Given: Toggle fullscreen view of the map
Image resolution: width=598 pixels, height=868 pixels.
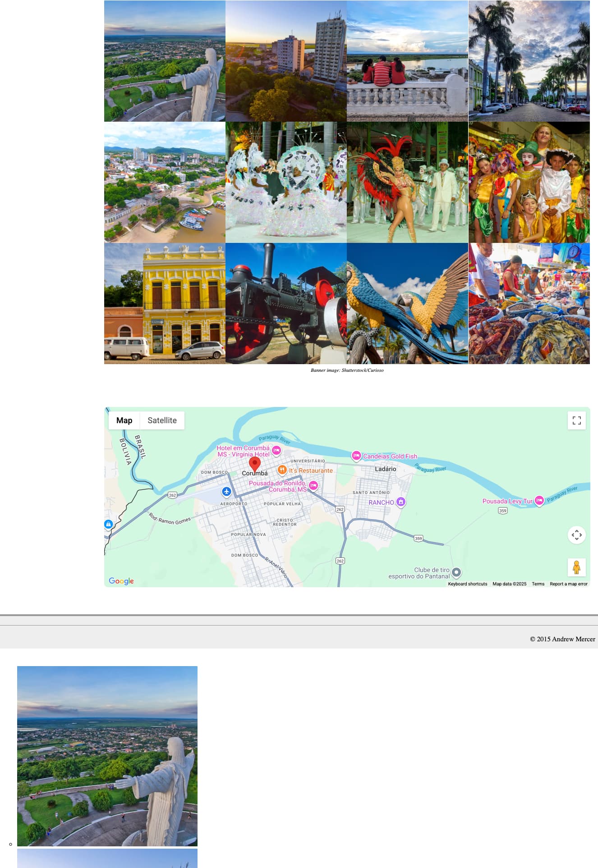Looking at the screenshot, I should (x=576, y=420).
